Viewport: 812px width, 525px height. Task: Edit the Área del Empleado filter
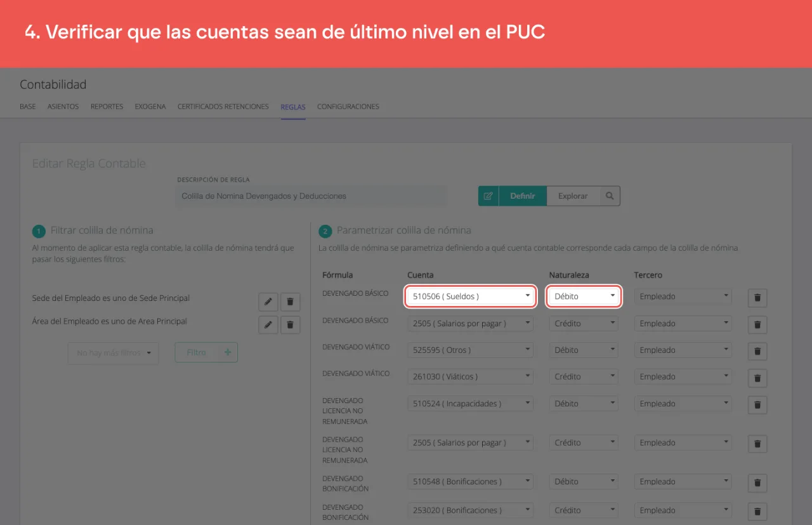click(268, 324)
